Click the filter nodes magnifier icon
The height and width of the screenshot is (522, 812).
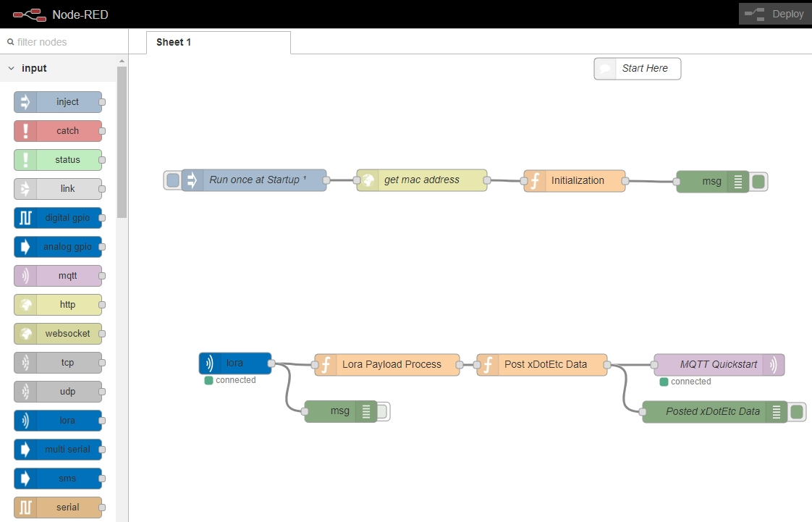pos(10,42)
